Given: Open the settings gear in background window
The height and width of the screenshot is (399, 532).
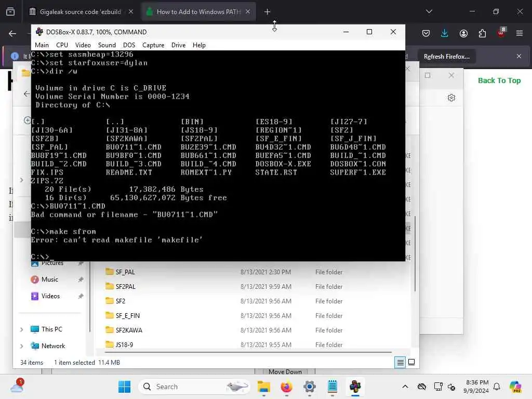Looking at the screenshot, I should (x=451, y=98).
